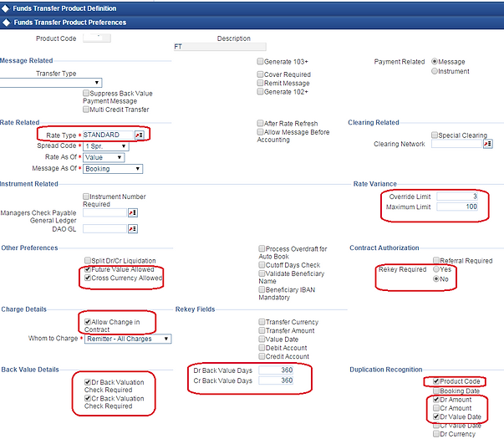
Task: Enable Booking Date duplication recognition
Action: click(436, 391)
